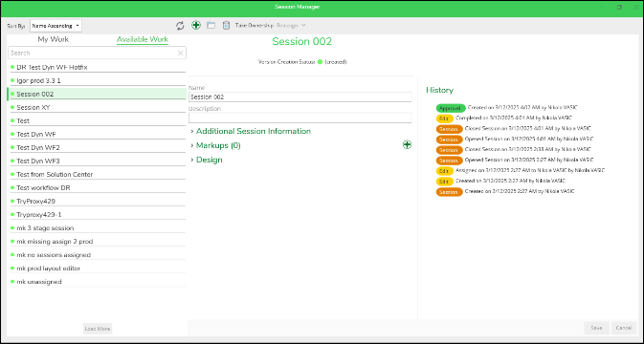644x344 pixels.
Task: Select mk no sessions assigned
Action: pyautogui.click(x=98, y=255)
